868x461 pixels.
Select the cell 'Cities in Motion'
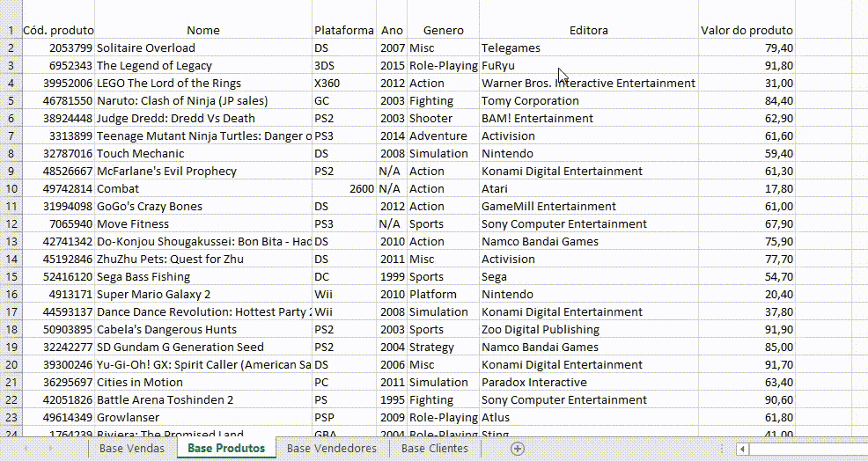(x=203, y=383)
